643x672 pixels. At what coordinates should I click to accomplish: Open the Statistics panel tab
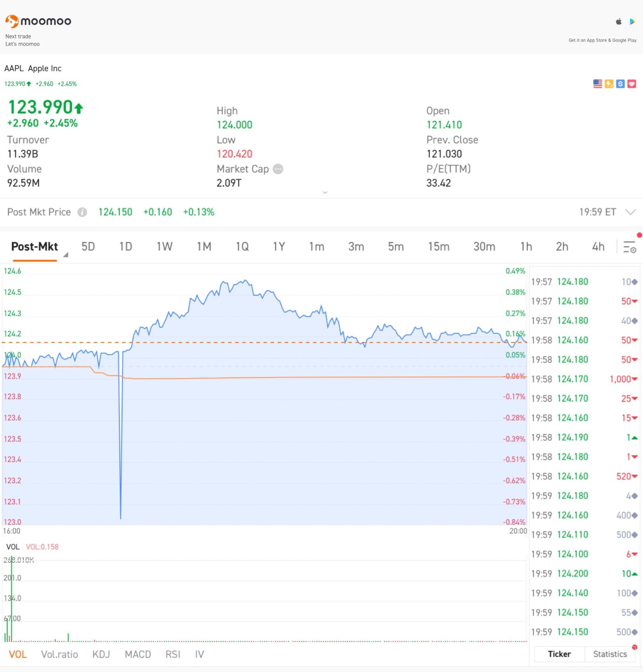(610, 654)
